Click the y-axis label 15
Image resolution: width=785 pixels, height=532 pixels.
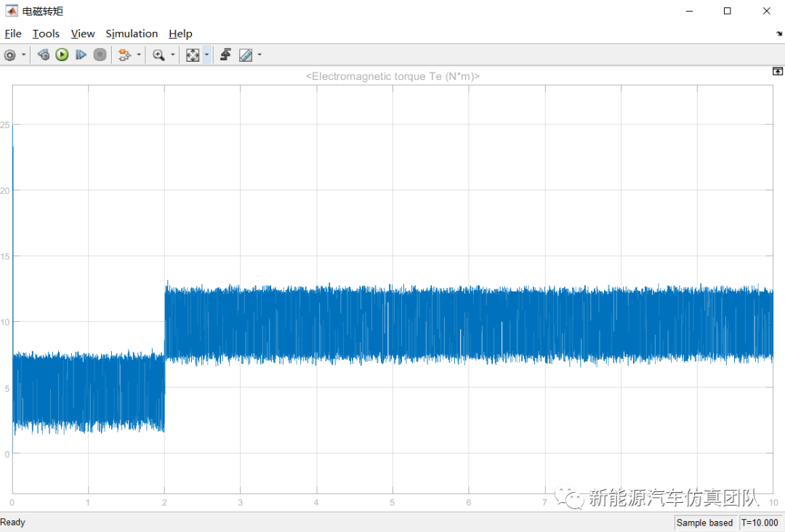[x=5, y=257]
